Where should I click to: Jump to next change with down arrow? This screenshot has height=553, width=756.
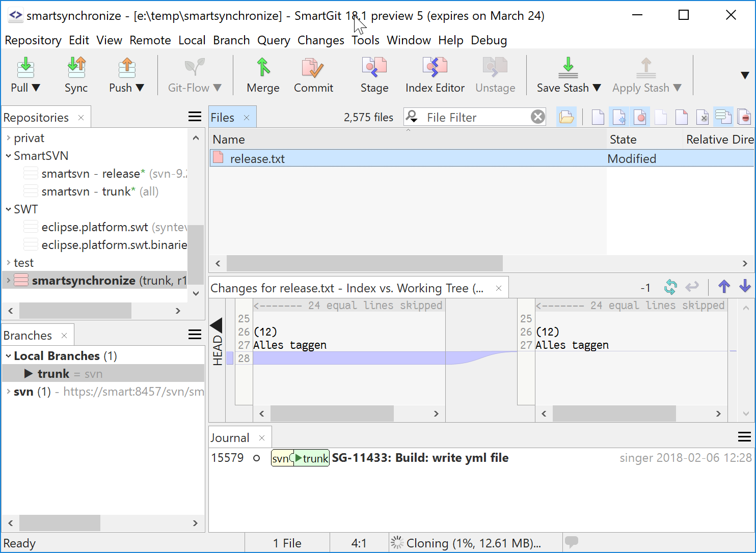pos(745,287)
